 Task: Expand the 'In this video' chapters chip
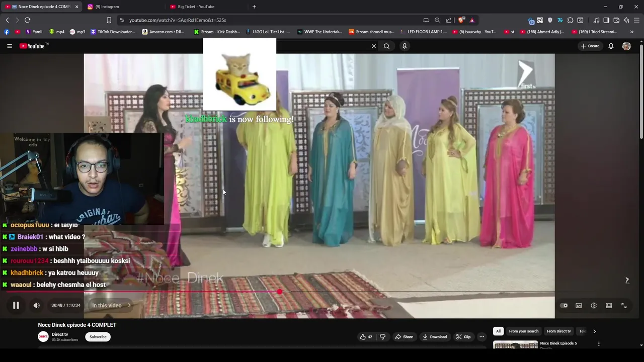click(x=111, y=305)
